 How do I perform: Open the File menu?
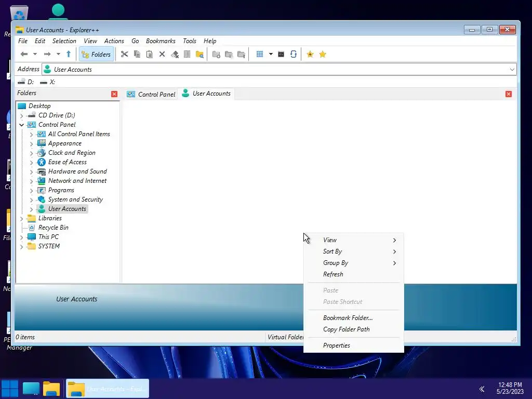pyautogui.click(x=23, y=41)
